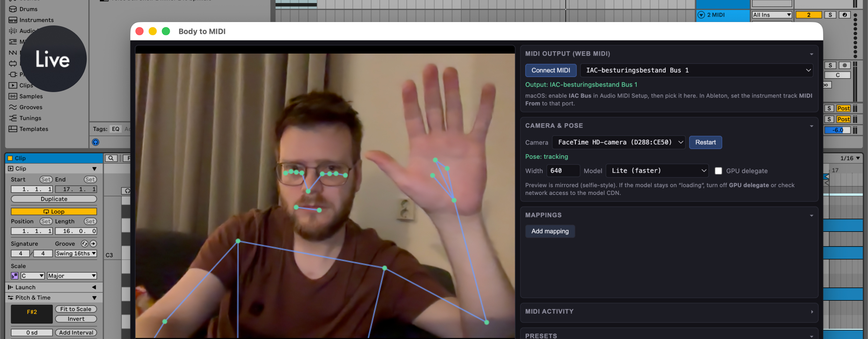
Task: Click the Drums category icon in Live's browser
Action: click(x=13, y=9)
